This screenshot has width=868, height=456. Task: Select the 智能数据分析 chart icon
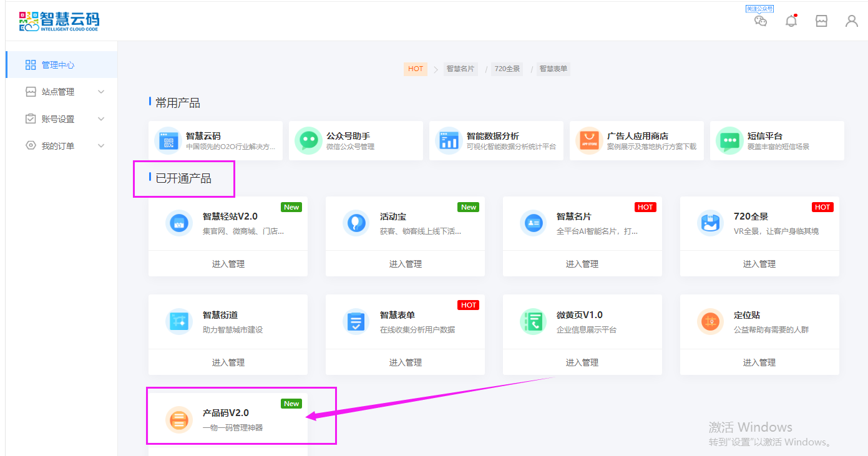448,140
